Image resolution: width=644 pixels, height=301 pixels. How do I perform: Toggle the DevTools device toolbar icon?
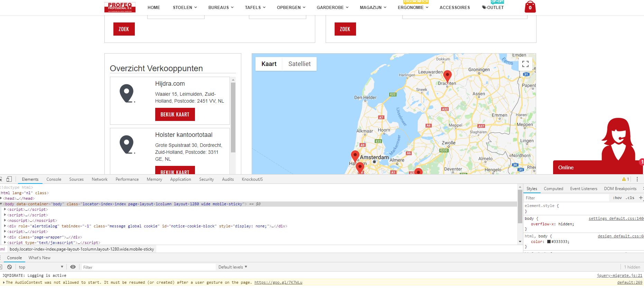click(9, 179)
